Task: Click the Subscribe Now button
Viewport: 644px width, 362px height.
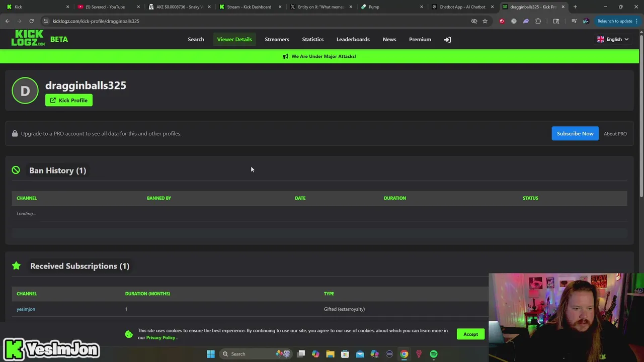Action: [x=575, y=133]
